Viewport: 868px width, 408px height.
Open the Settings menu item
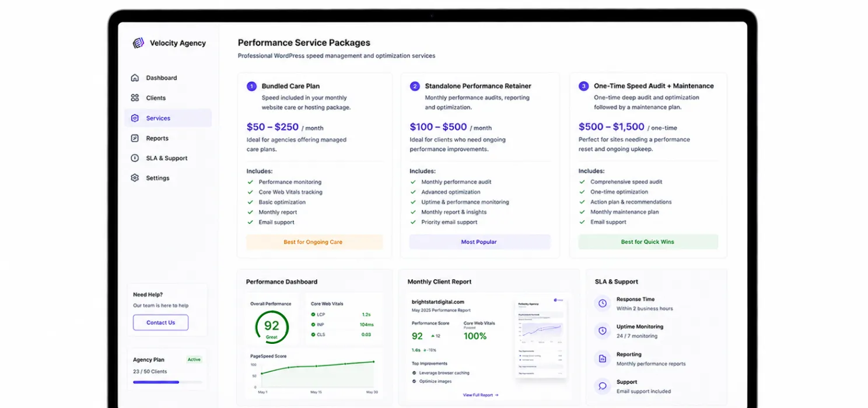coord(168,178)
